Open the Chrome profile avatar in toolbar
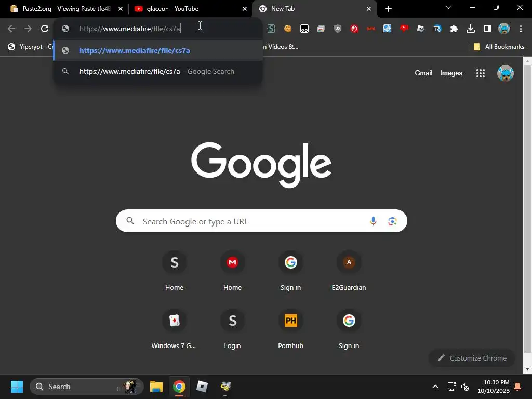The height and width of the screenshot is (399, 532). (504, 29)
